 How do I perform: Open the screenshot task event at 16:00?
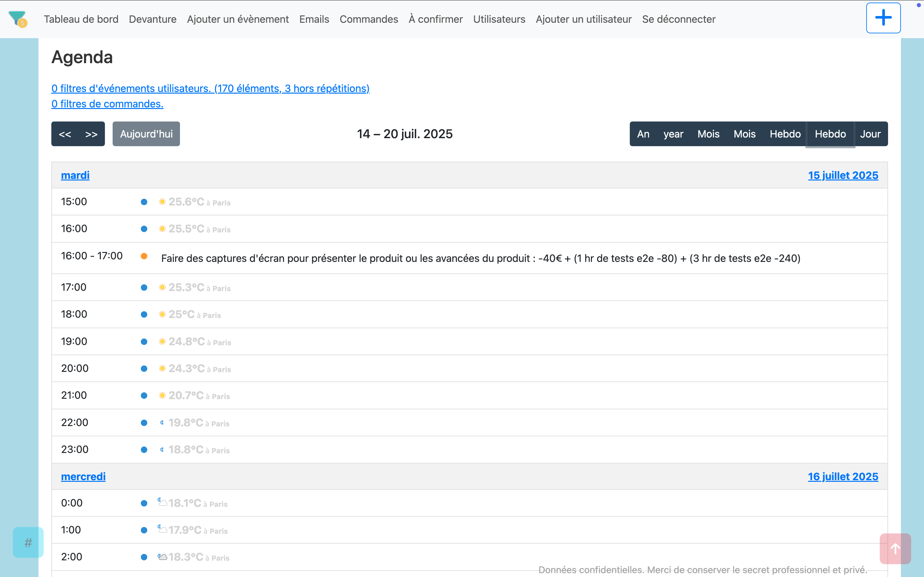[x=480, y=258]
